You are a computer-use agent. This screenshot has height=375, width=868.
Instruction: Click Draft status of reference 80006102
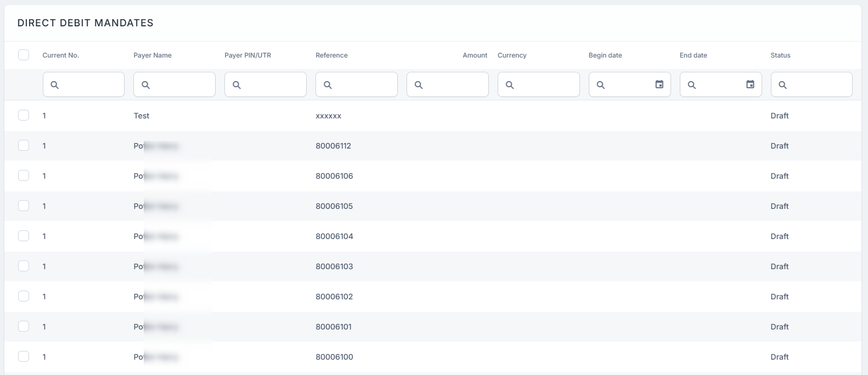click(x=779, y=297)
